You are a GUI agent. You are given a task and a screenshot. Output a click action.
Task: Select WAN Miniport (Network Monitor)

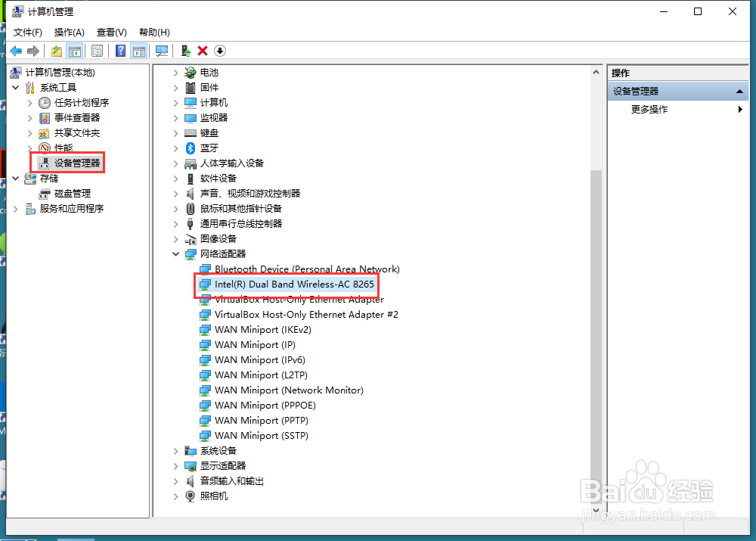(x=289, y=390)
